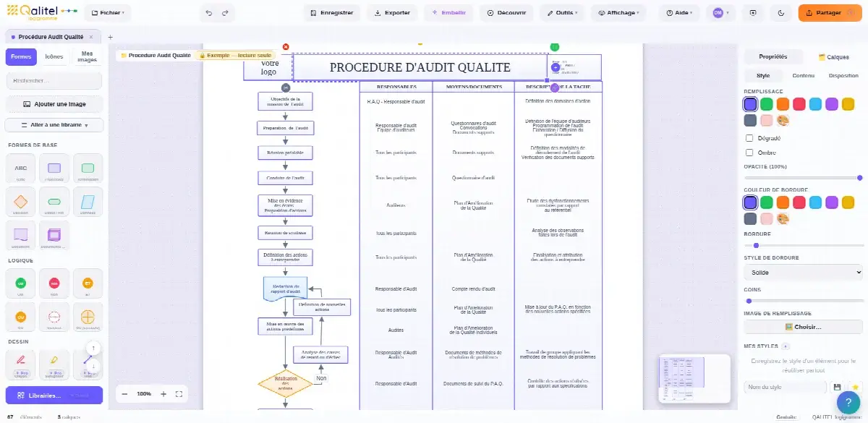
Task: Toggle dark mode with the moon icon
Action: coord(780,12)
